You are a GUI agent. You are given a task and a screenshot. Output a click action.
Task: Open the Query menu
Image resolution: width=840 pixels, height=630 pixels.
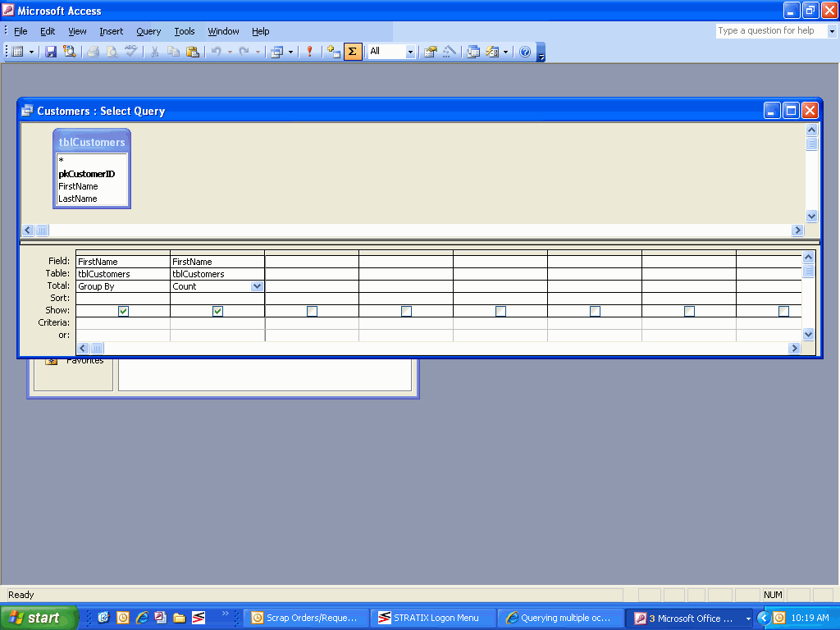pos(148,31)
